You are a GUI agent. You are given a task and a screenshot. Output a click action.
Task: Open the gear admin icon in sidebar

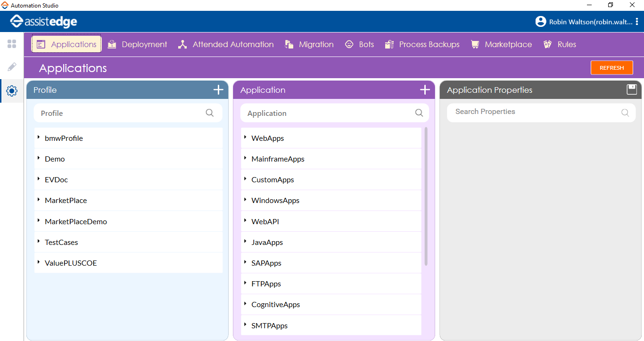12,91
